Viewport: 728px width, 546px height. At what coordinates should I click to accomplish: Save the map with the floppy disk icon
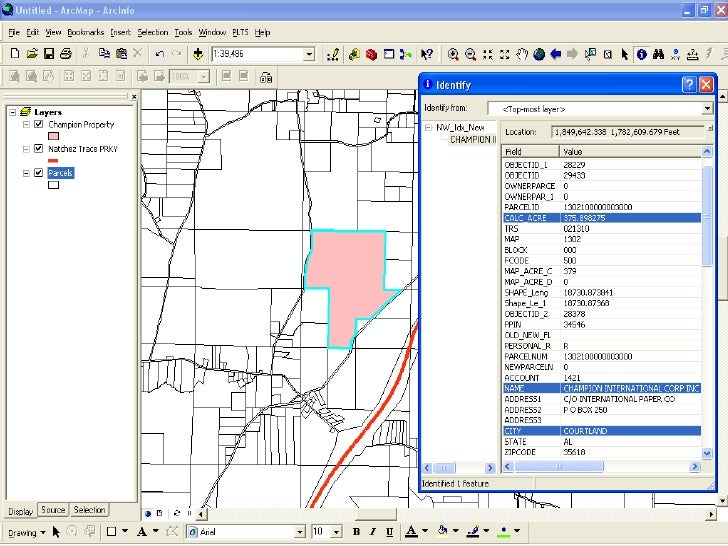49,54
